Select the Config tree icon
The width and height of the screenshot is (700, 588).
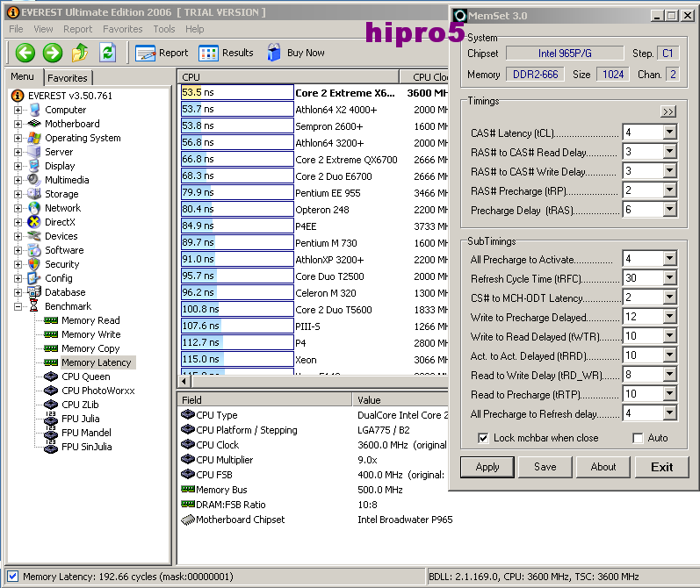tap(34, 278)
